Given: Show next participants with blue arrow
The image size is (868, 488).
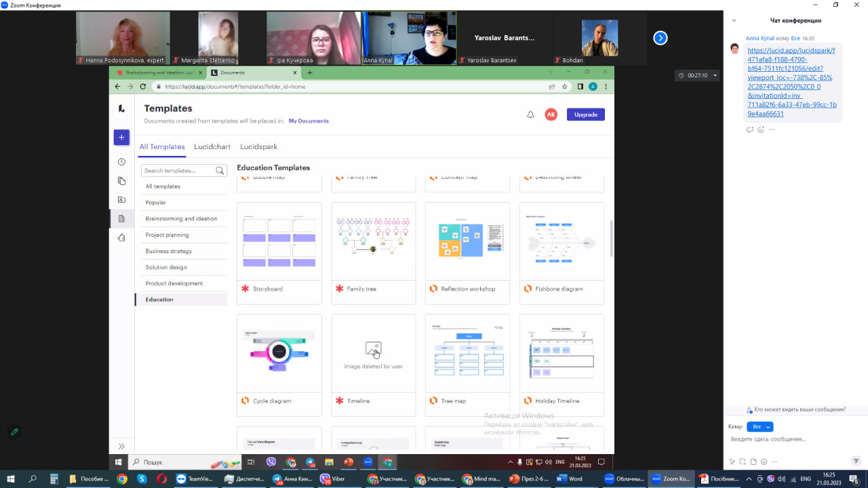Looking at the screenshot, I should click(660, 38).
